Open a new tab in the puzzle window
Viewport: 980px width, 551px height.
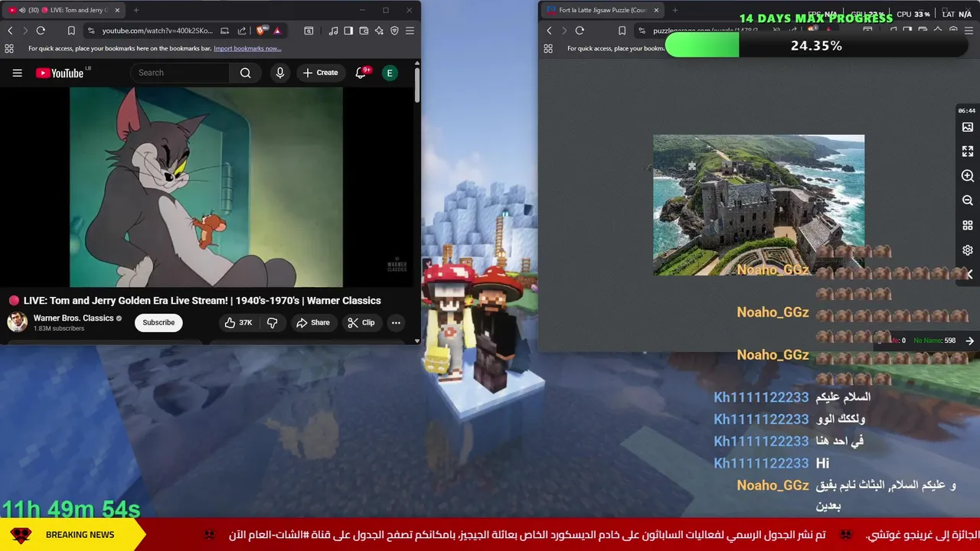675,10
